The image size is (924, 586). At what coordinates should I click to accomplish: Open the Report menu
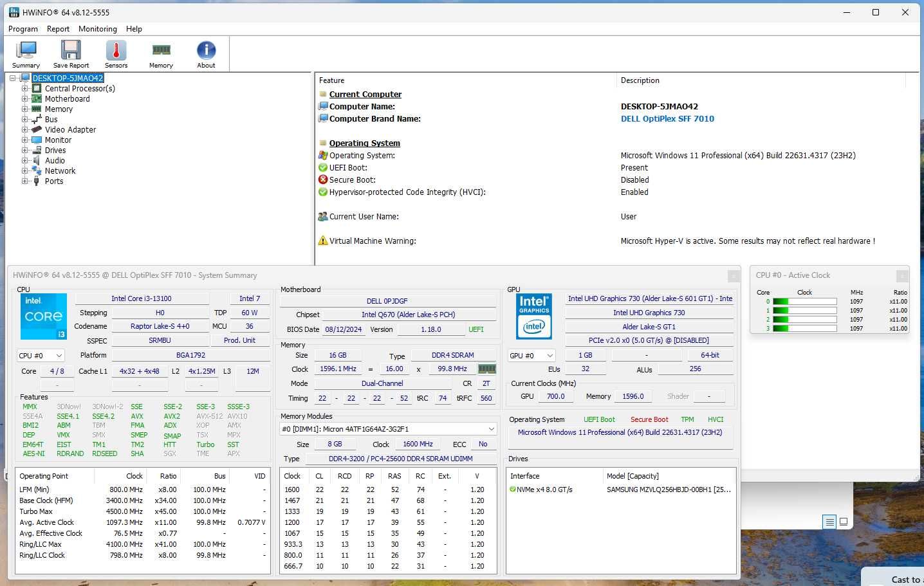(58, 29)
